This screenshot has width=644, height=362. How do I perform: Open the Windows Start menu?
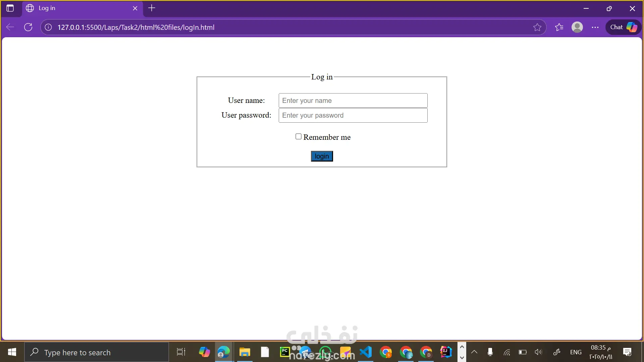coord(12,352)
